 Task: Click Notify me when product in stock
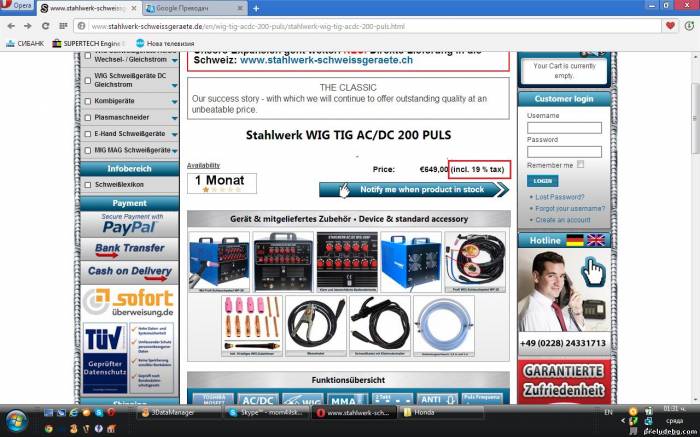pos(414,189)
